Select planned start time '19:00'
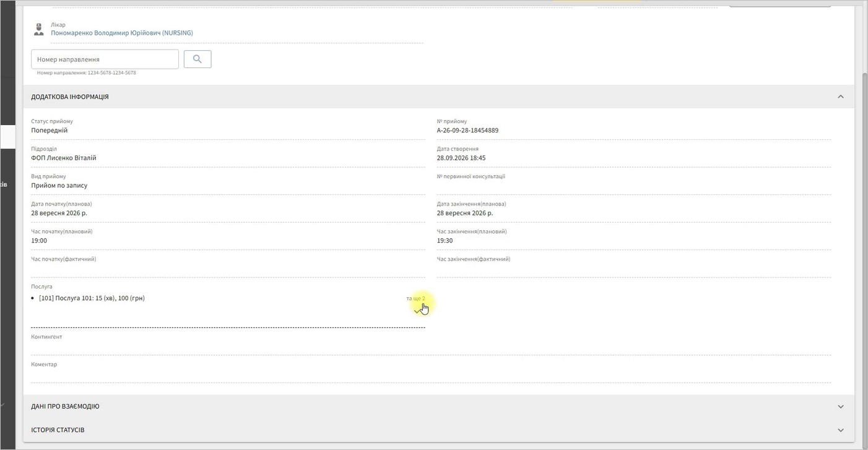This screenshot has height=450, width=868. pos(39,241)
